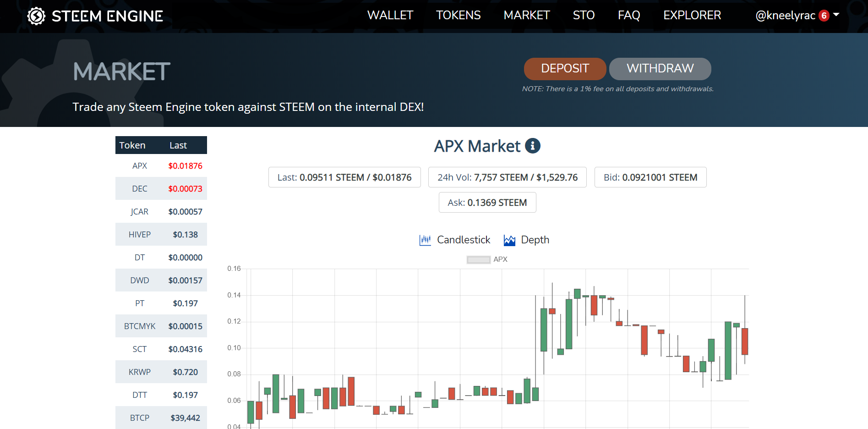
Task: Select the KRWP token row
Action: click(161, 372)
